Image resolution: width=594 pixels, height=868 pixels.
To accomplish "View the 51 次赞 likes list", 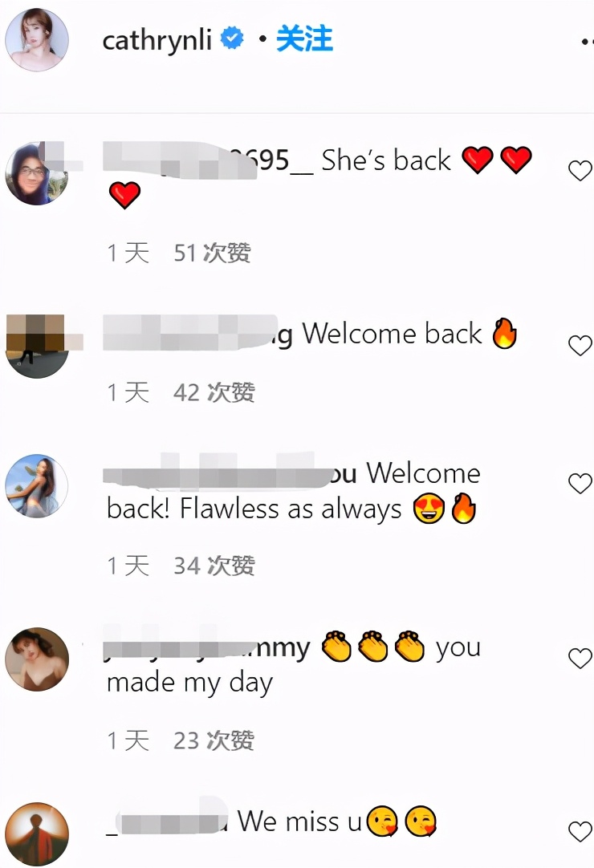I will [x=212, y=253].
